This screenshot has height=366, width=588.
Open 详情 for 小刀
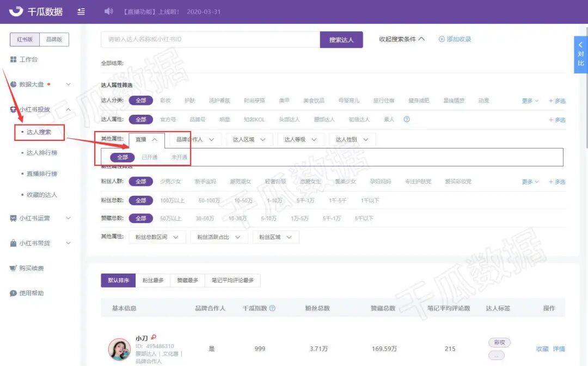point(559,349)
